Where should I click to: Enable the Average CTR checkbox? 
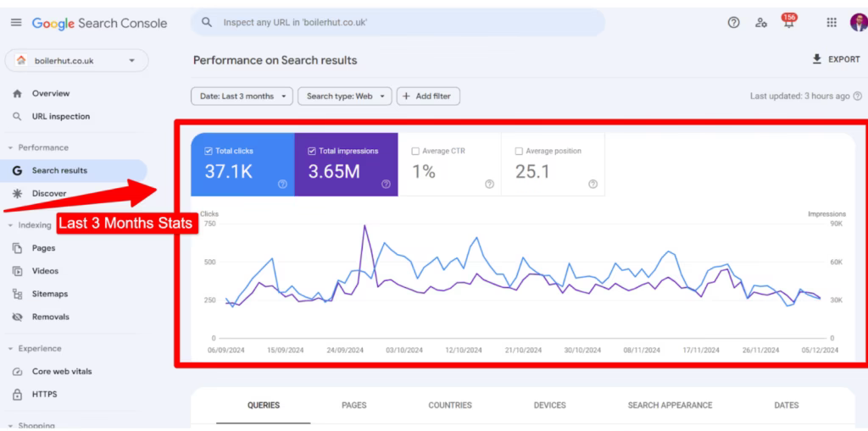point(415,151)
